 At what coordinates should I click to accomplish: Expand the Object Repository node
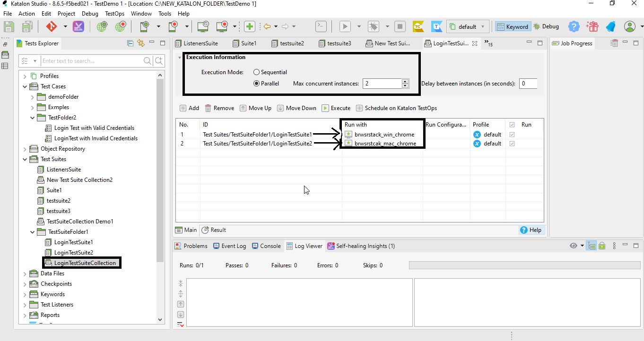(x=25, y=149)
